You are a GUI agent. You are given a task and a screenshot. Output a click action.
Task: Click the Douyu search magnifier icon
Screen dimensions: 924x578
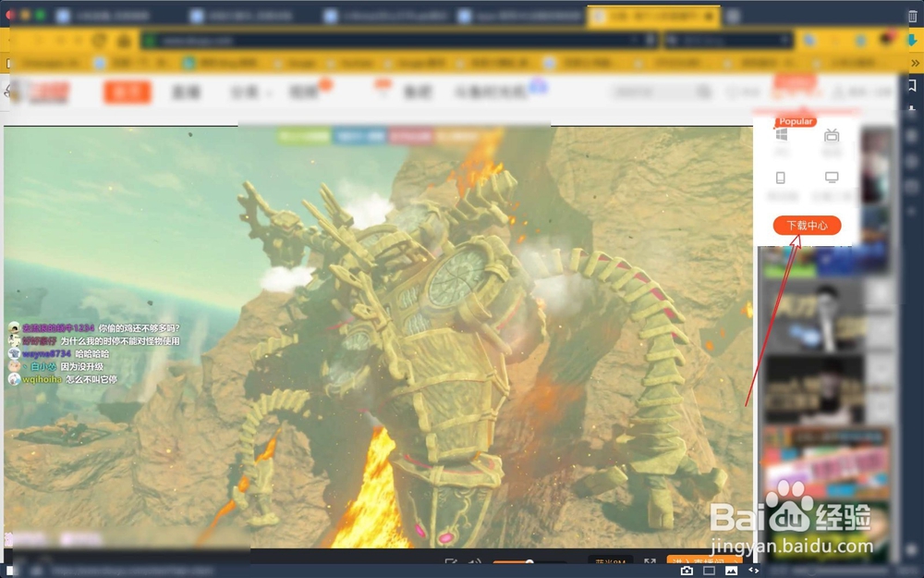(x=702, y=92)
